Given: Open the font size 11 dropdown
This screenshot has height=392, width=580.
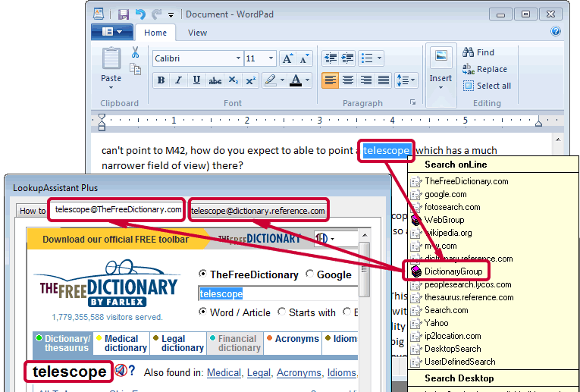Looking at the screenshot, I should [271, 58].
